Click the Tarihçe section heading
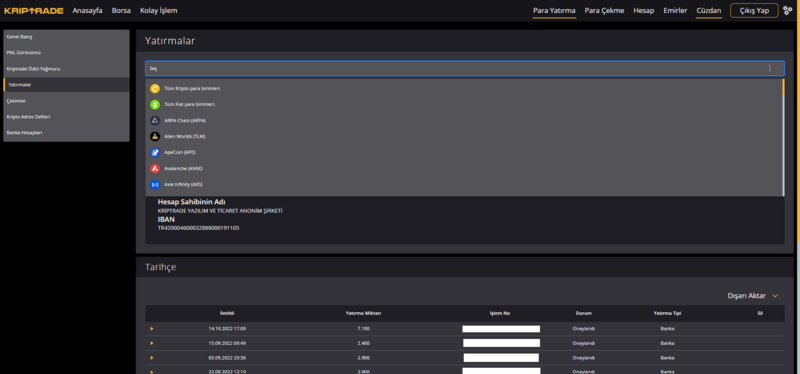This screenshot has height=374, width=800. [161, 267]
